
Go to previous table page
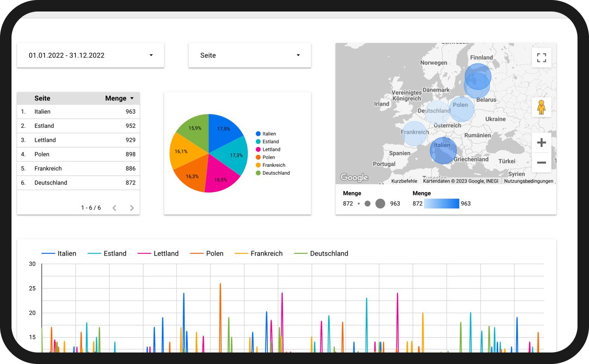click(115, 208)
